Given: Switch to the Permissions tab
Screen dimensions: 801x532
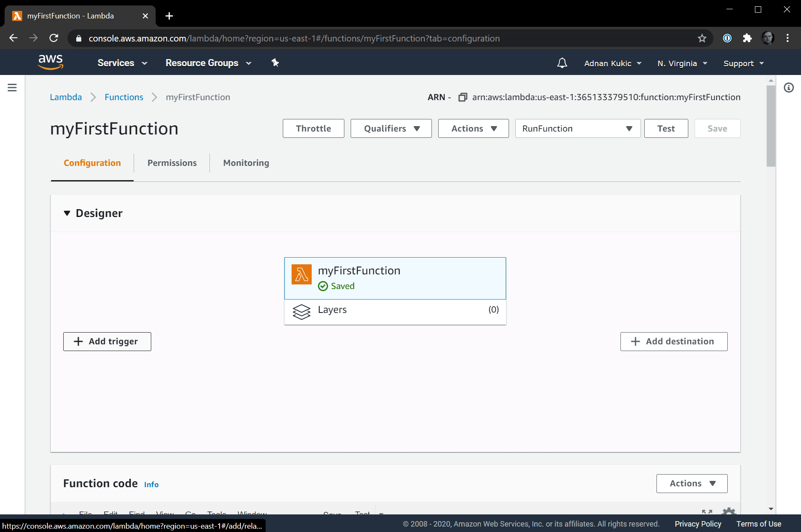Looking at the screenshot, I should (172, 163).
